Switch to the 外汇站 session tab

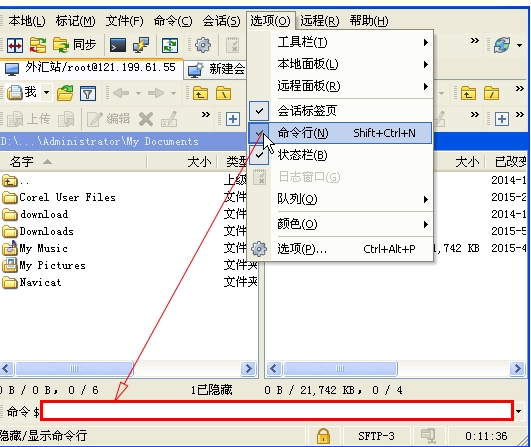91,68
